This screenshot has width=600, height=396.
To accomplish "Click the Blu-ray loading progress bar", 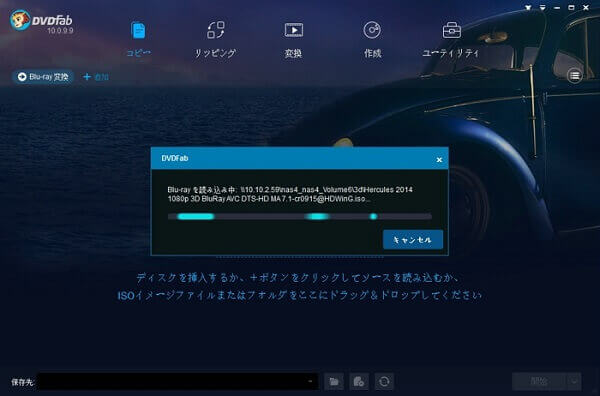I will coord(300,217).
